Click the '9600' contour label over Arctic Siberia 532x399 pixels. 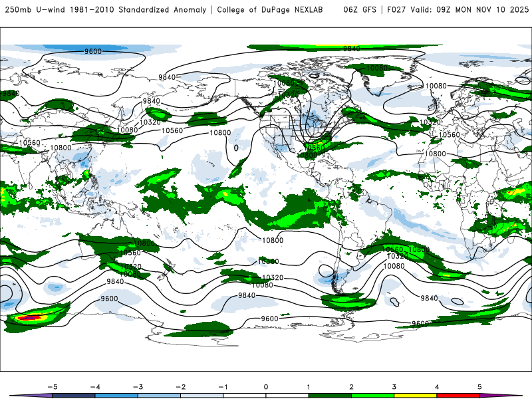[93, 51]
